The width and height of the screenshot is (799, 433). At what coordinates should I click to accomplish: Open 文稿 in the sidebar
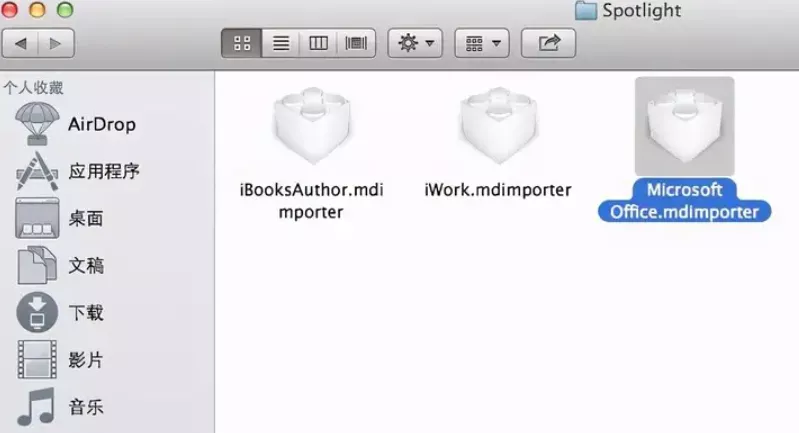[86, 265]
